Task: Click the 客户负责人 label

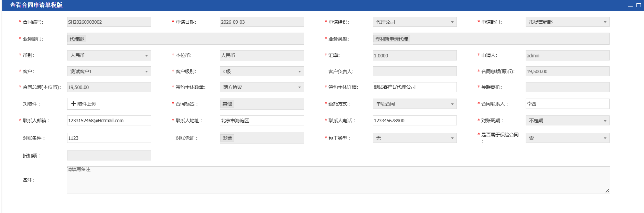Action: tap(341, 71)
